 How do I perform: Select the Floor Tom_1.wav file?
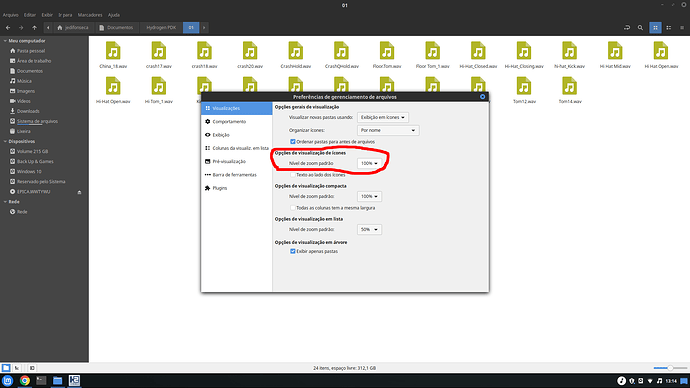[433, 55]
